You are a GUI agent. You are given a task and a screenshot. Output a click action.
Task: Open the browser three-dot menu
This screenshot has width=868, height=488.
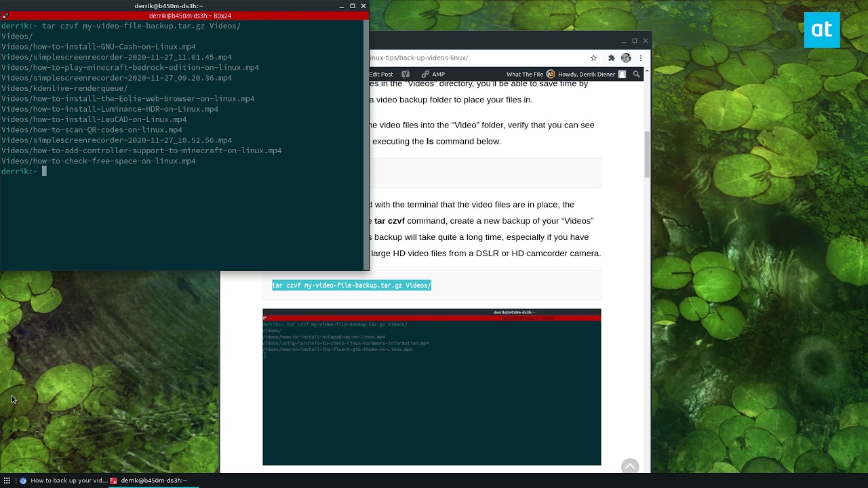pyautogui.click(x=640, y=58)
